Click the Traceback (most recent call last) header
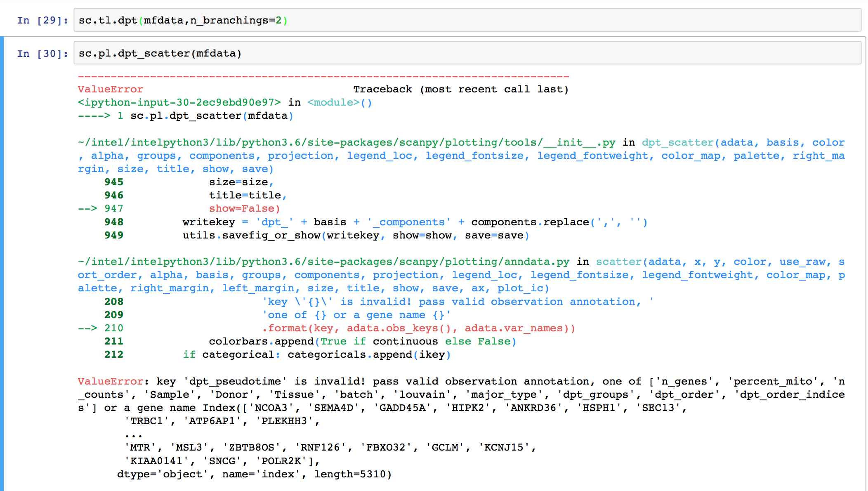Viewport: 868px width, 491px height. pyautogui.click(x=461, y=89)
